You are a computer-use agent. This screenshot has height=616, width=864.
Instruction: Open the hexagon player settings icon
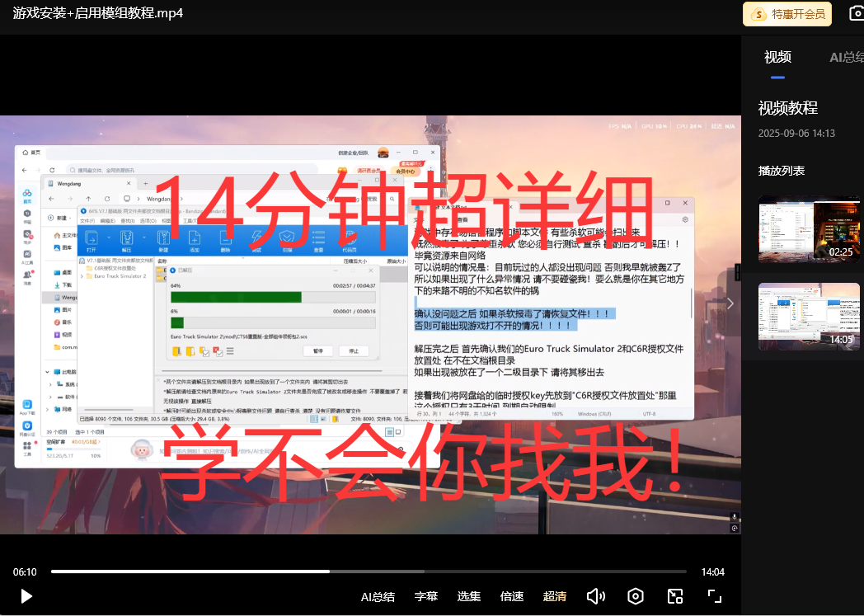(635, 596)
